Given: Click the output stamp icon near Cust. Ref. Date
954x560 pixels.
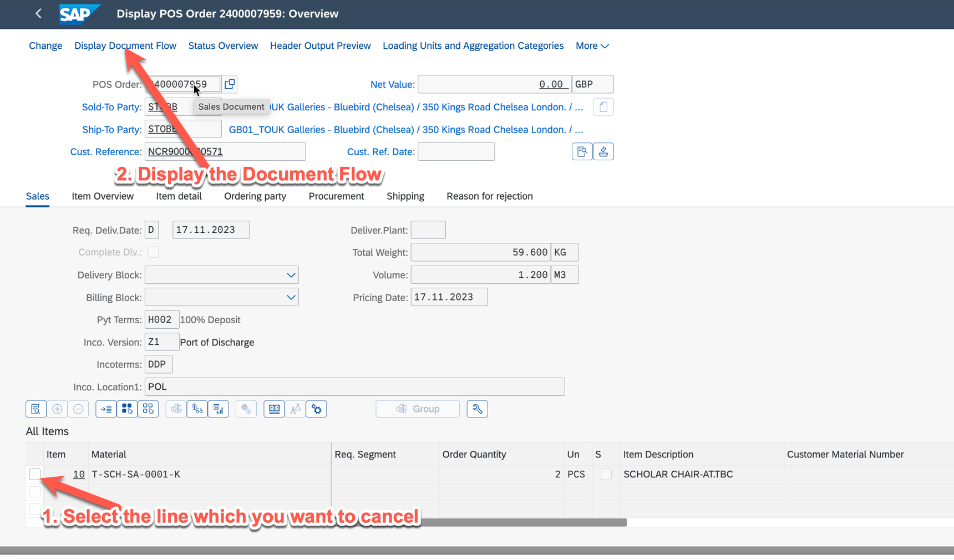Looking at the screenshot, I should 603,151.
